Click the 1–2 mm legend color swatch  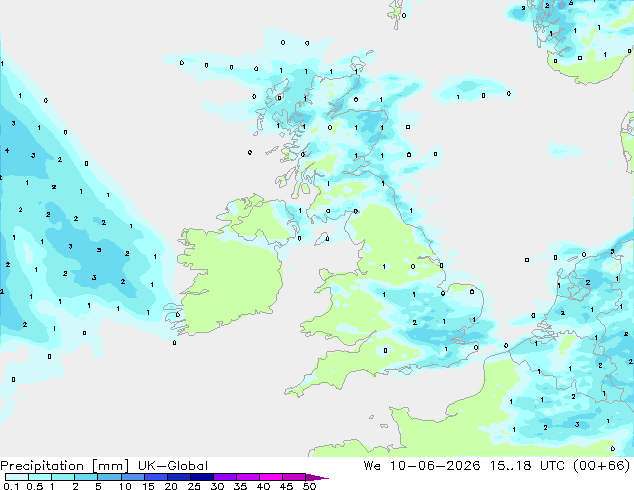coord(63,477)
